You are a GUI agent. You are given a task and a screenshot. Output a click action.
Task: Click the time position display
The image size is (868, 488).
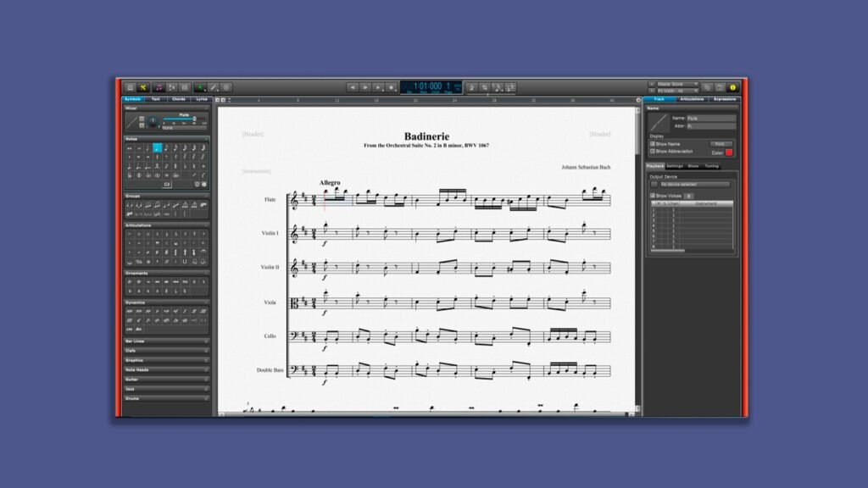coord(431,87)
